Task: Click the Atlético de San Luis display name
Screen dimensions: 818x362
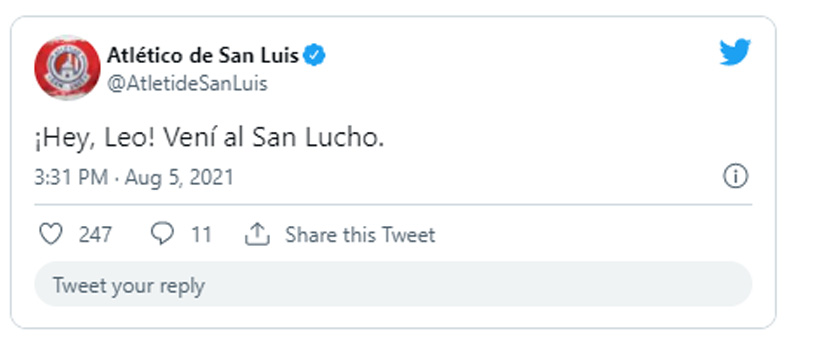Action: pos(202,55)
